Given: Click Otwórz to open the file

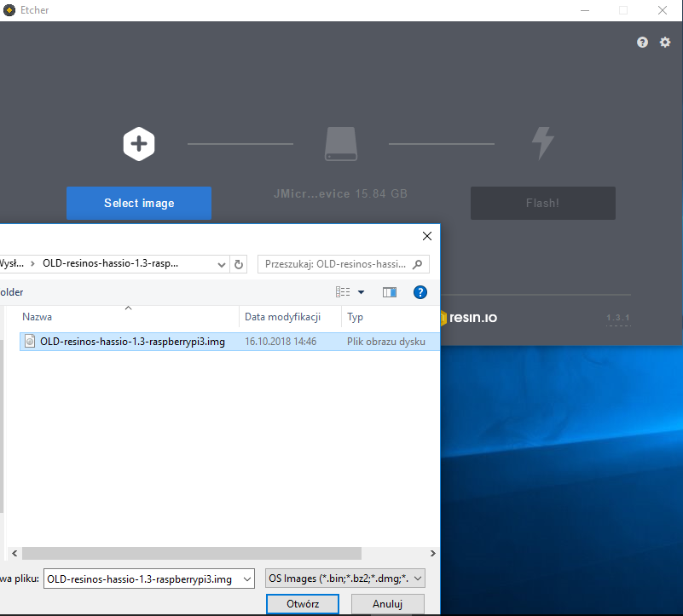Looking at the screenshot, I should coord(303,604).
